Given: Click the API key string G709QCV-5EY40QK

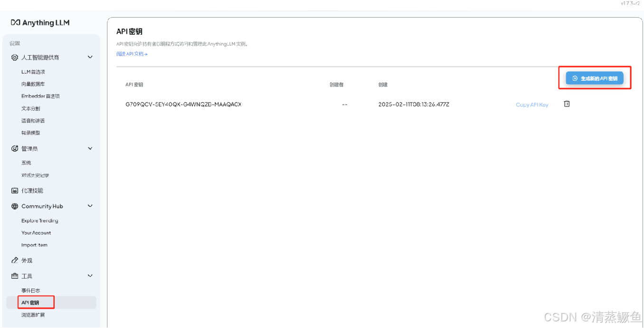Looking at the screenshot, I should pyautogui.click(x=183, y=105).
